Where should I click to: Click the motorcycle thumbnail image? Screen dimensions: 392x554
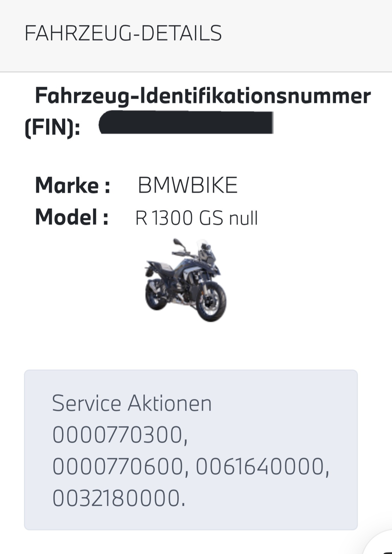click(x=186, y=280)
